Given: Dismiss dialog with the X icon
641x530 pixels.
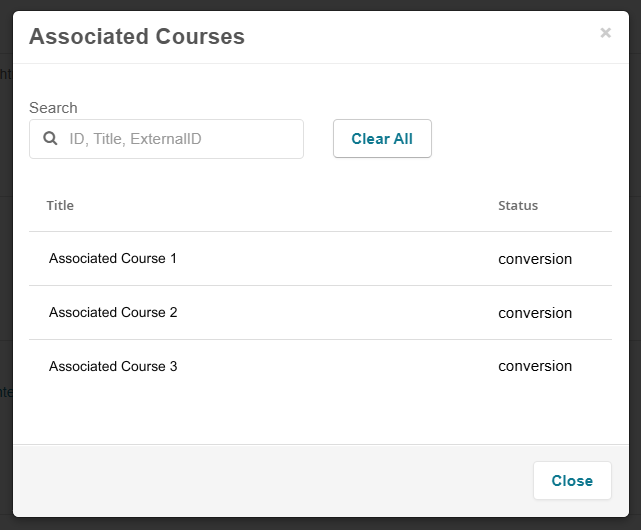Looking at the screenshot, I should (605, 33).
